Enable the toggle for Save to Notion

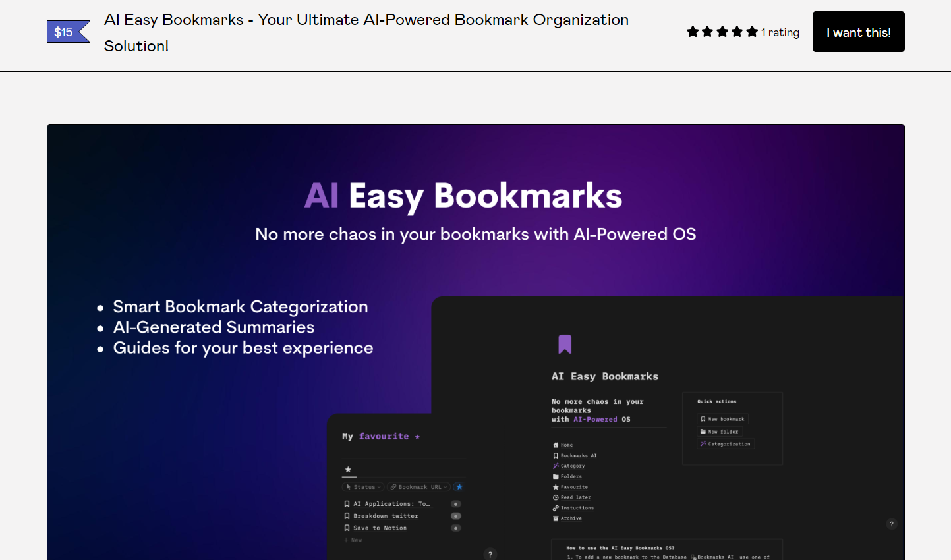tap(455, 528)
